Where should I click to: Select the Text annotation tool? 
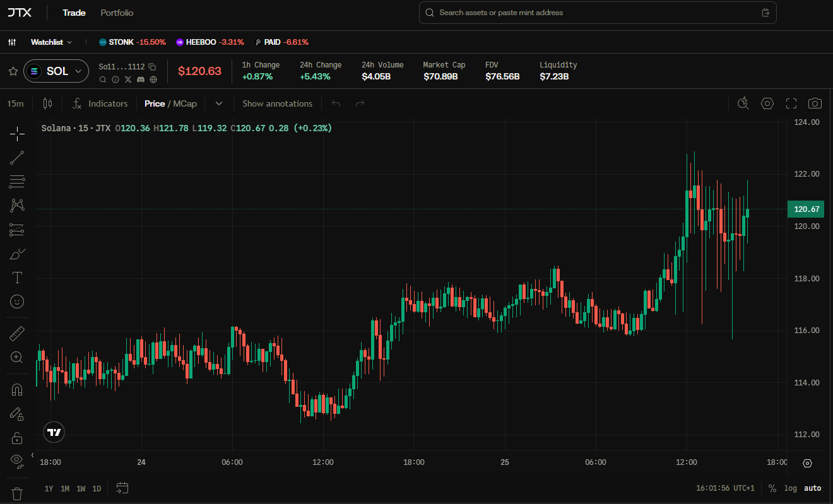tap(17, 278)
